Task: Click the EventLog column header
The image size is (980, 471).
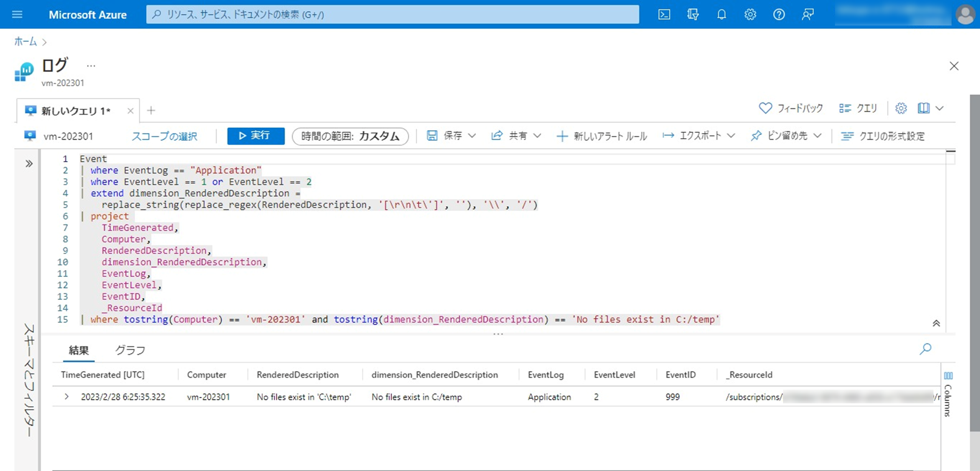Action: 546,375
